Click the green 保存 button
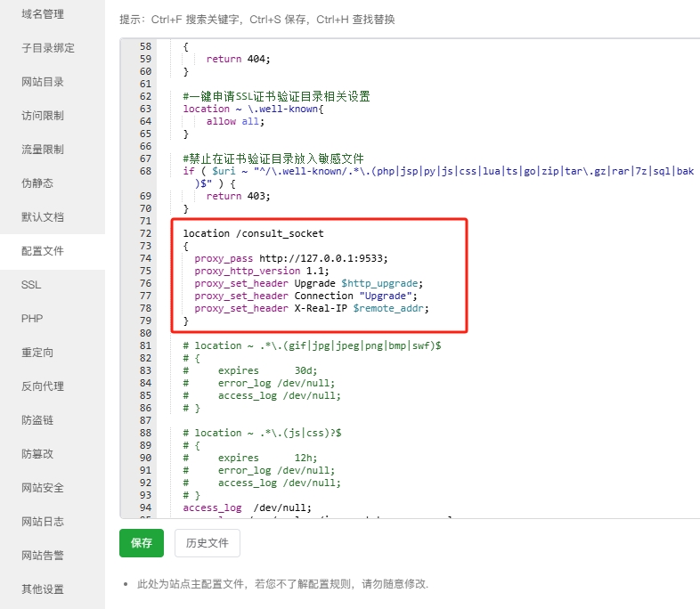Image resolution: width=700 pixels, height=609 pixels. (142, 543)
